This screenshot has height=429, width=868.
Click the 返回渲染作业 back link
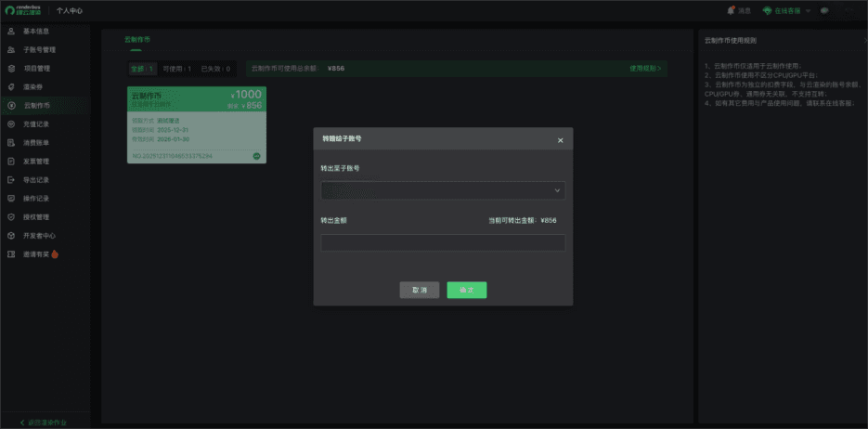[x=47, y=422]
